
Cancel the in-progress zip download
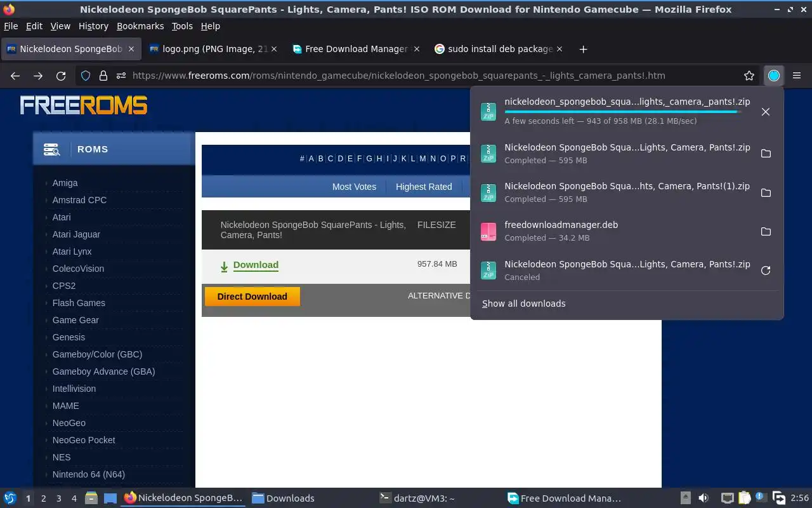[x=766, y=112]
